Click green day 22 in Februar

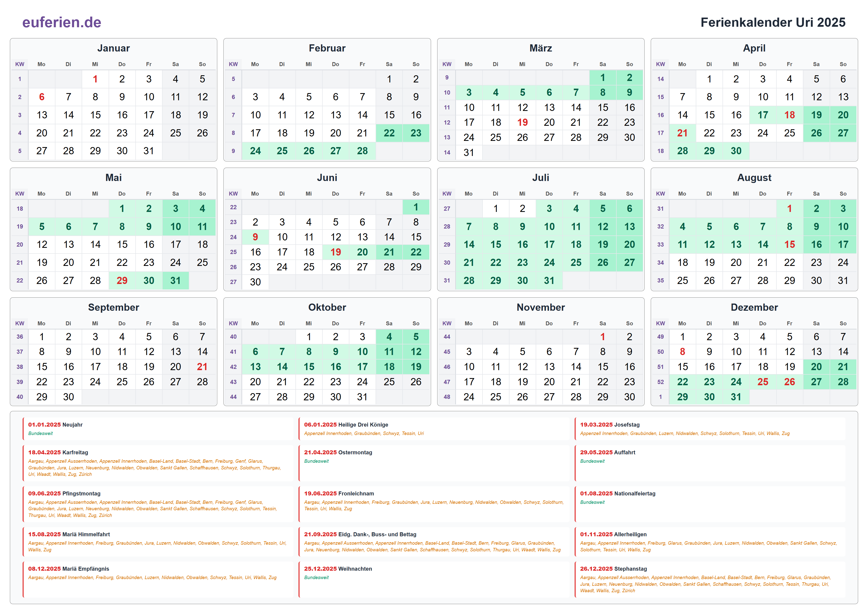coord(389,133)
